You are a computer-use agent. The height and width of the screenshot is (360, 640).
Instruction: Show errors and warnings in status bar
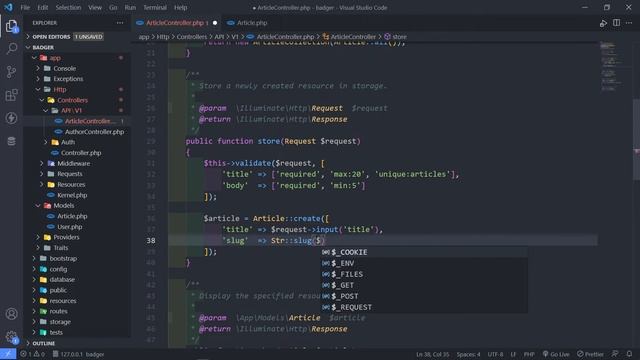click(32, 354)
